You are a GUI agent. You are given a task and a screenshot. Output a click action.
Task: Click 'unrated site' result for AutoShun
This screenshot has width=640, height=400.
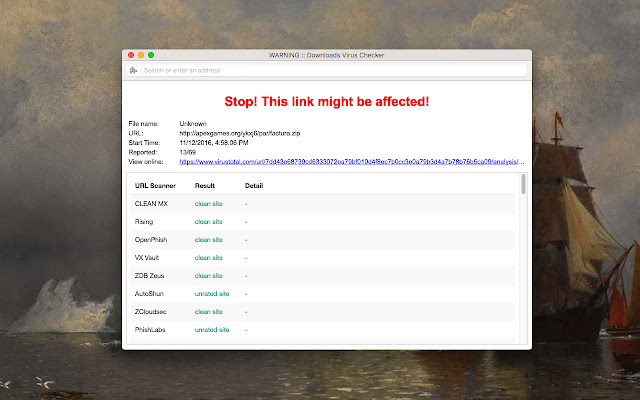[212, 293]
